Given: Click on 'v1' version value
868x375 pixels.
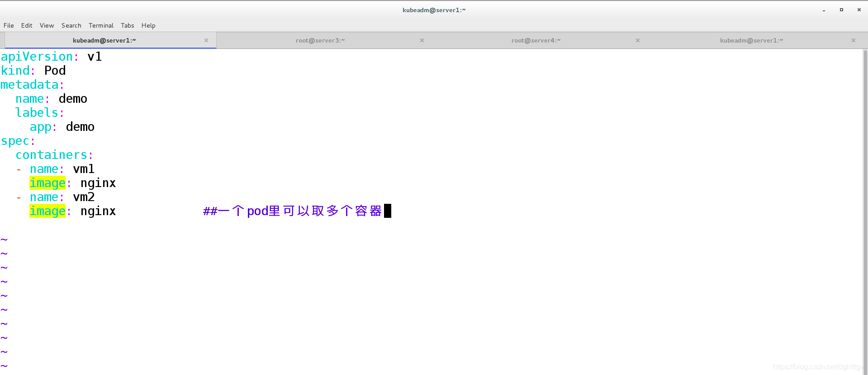Looking at the screenshot, I should [95, 57].
